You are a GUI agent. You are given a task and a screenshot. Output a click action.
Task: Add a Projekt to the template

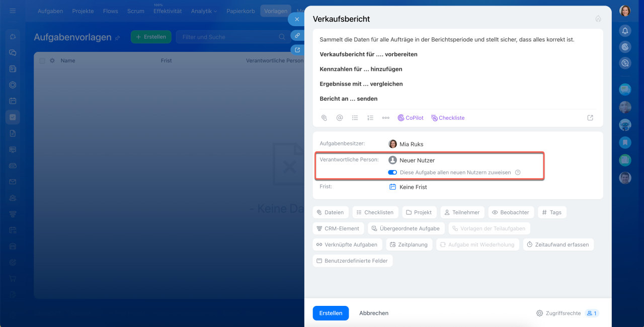pos(419,212)
